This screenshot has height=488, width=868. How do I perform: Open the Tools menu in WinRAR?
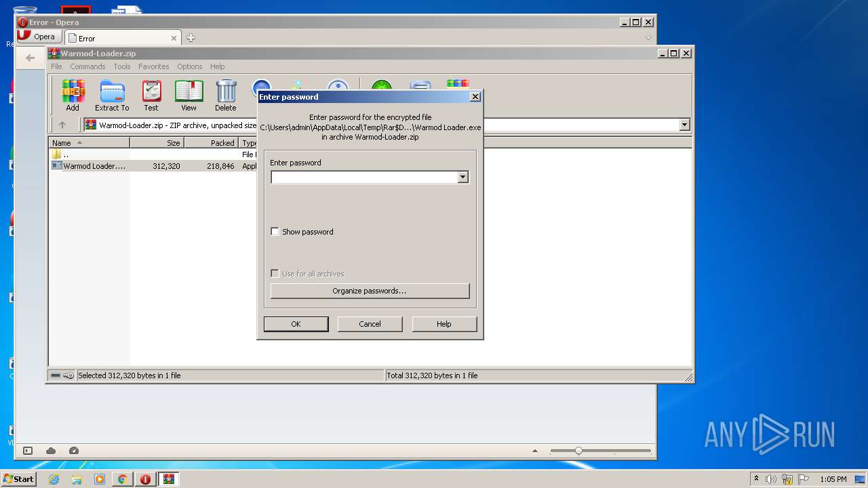[x=122, y=66]
